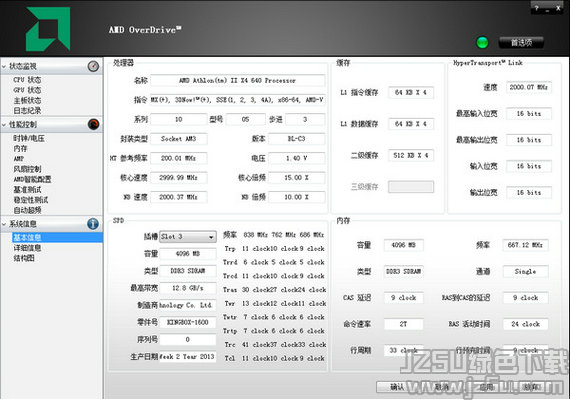Open the Slot 3 dropdown
Image resolution: width=570 pixels, height=400 pixels.
pyautogui.click(x=188, y=237)
